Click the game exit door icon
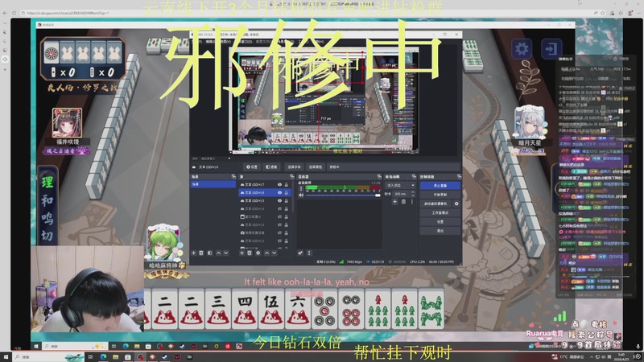The width and height of the screenshot is (644, 362). [551, 49]
